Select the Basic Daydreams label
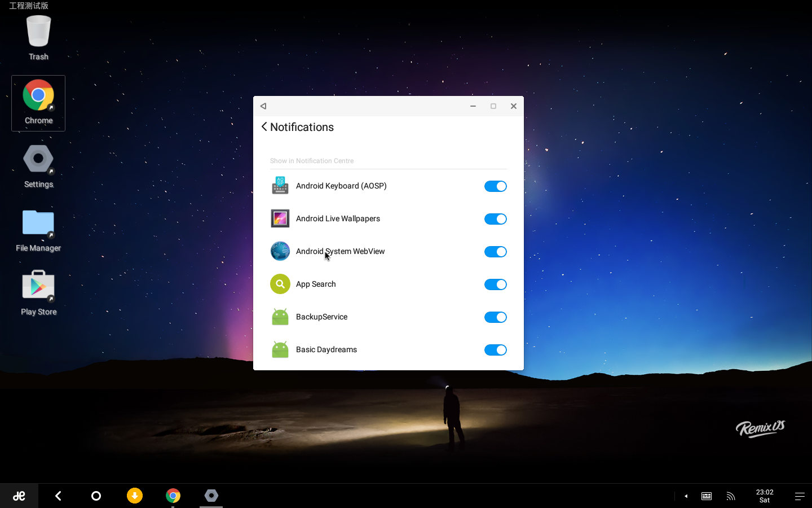This screenshot has width=812, height=508. (326, 349)
